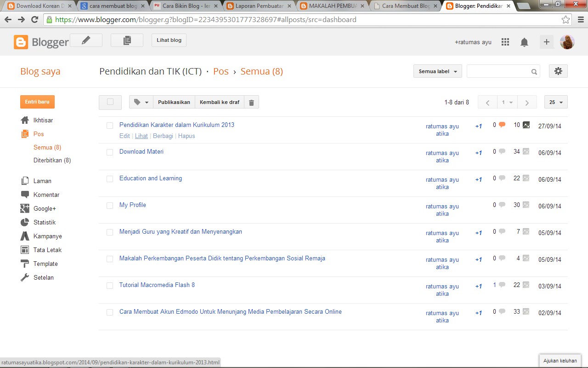Click the search magnifier icon
The image size is (588, 368).
point(534,72)
